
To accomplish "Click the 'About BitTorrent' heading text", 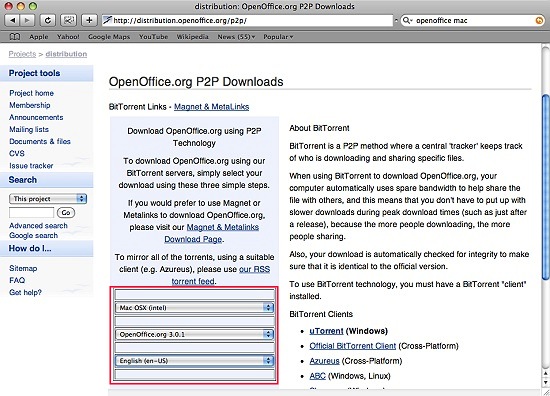I will coord(319,128).
